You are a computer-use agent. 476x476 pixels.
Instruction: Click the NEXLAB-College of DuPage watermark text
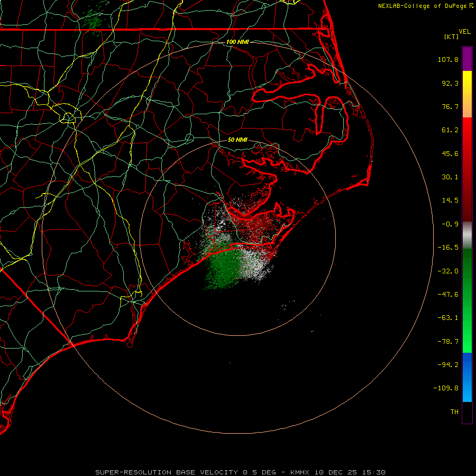coord(425,6)
